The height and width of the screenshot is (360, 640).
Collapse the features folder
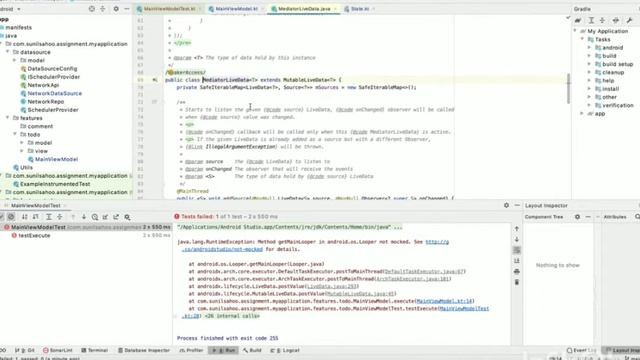pos(7,118)
